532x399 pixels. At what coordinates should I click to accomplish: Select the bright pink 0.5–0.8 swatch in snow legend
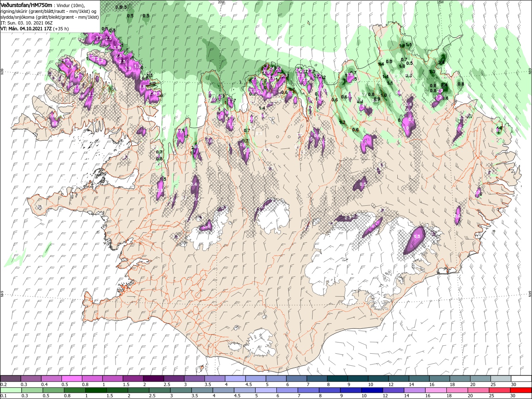click(x=71, y=378)
